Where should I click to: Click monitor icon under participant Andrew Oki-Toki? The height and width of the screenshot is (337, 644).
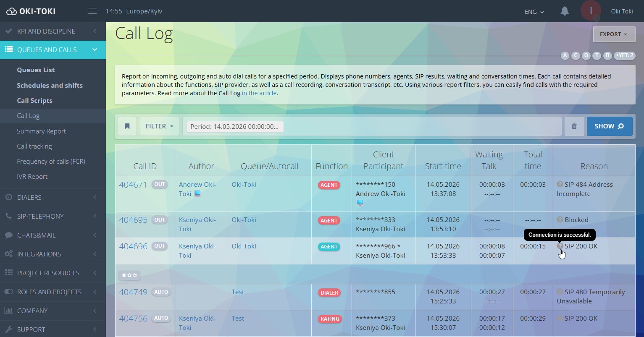(x=360, y=203)
